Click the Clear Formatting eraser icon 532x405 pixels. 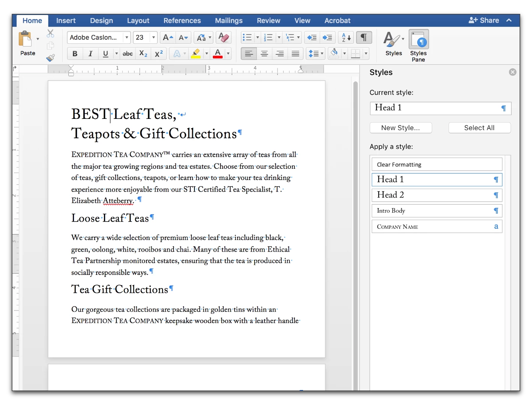[223, 37]
